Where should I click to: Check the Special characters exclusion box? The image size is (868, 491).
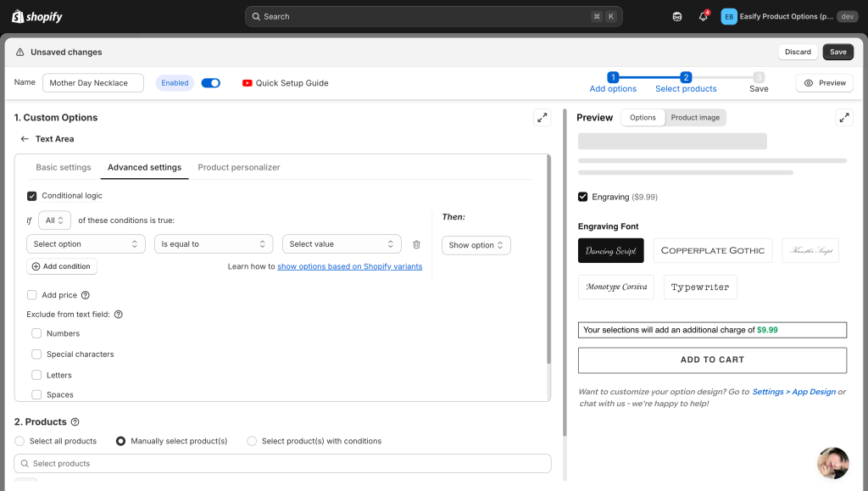[x=36, y=354]
